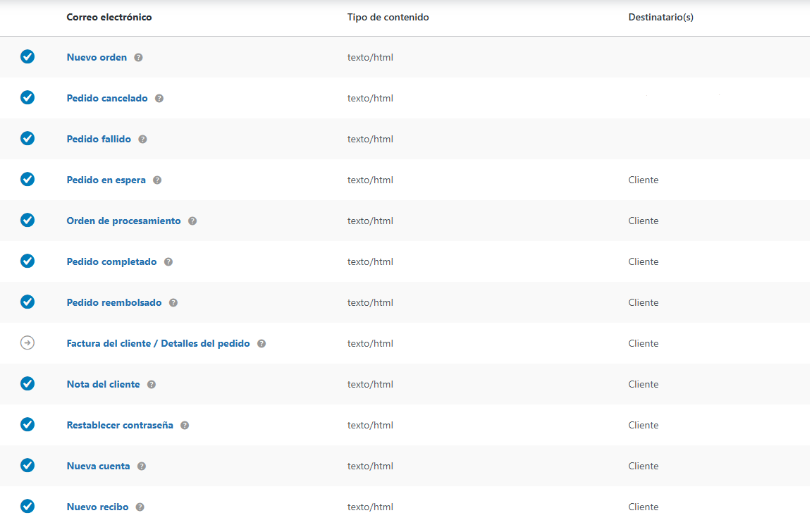Click the arrow icon for Factura del cliente
812x525 pixels.
pyautogui.click(x=27, y=343)
